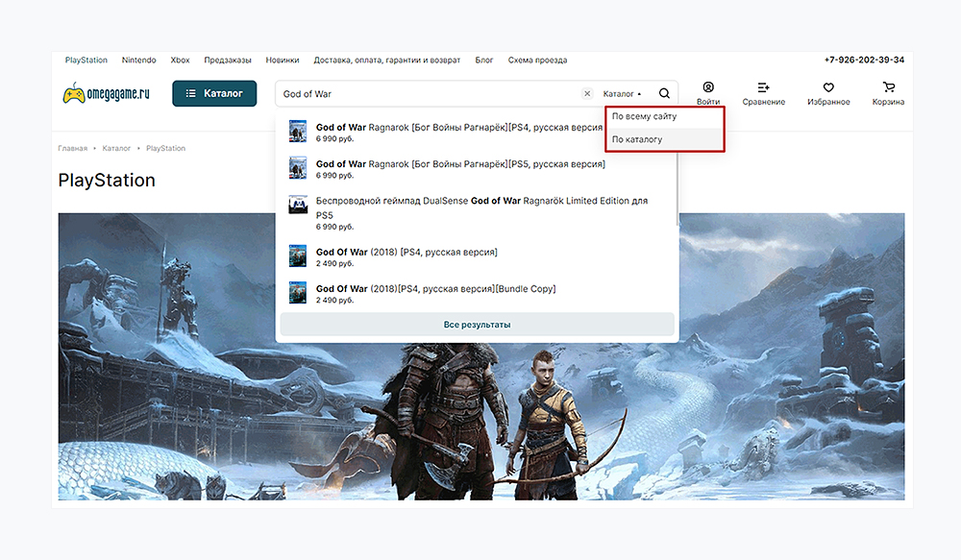Click PlayStation breadcrumb
Screen dimensions: 961x560
click(x=165, y=148)
